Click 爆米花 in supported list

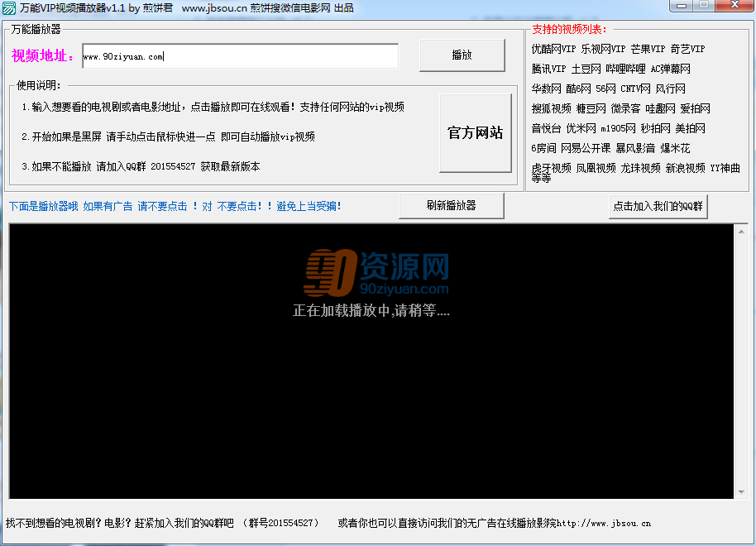click(675, 148)
